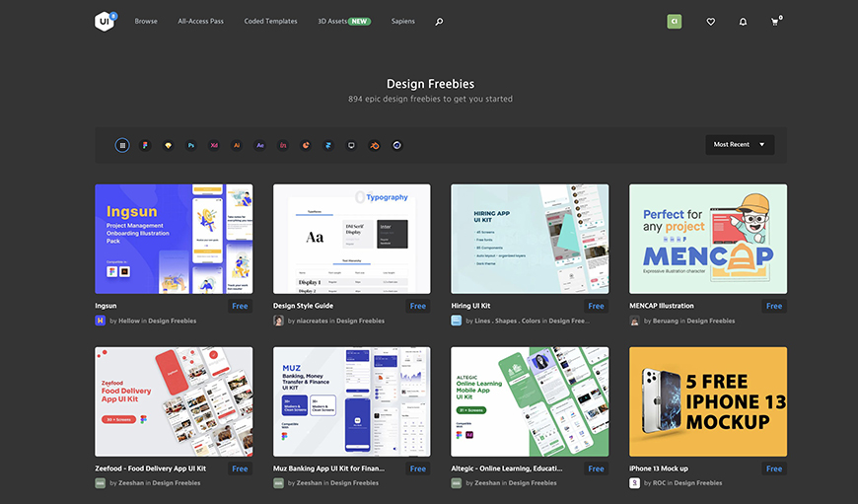Click Design Freebies category link under Ingsun

pos(173,321)
